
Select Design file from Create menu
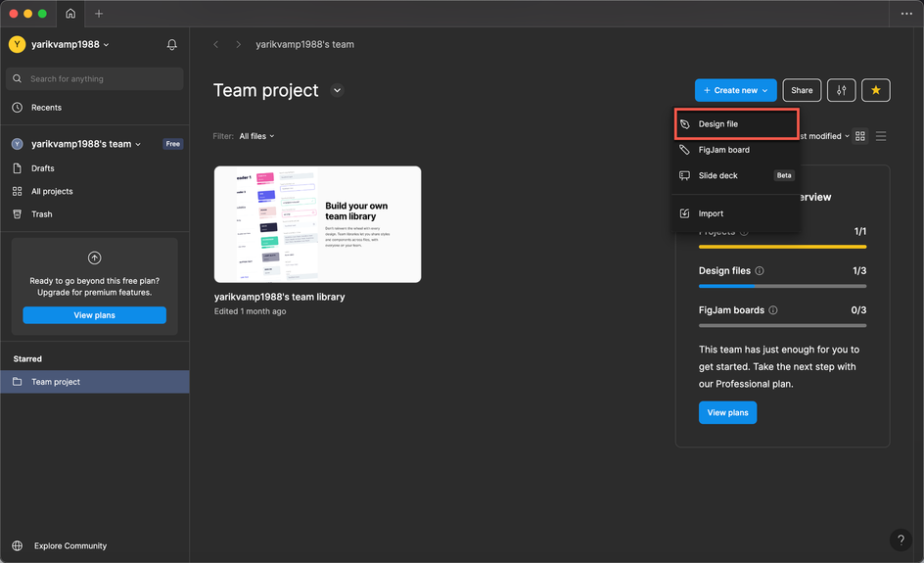click(737, 123)
